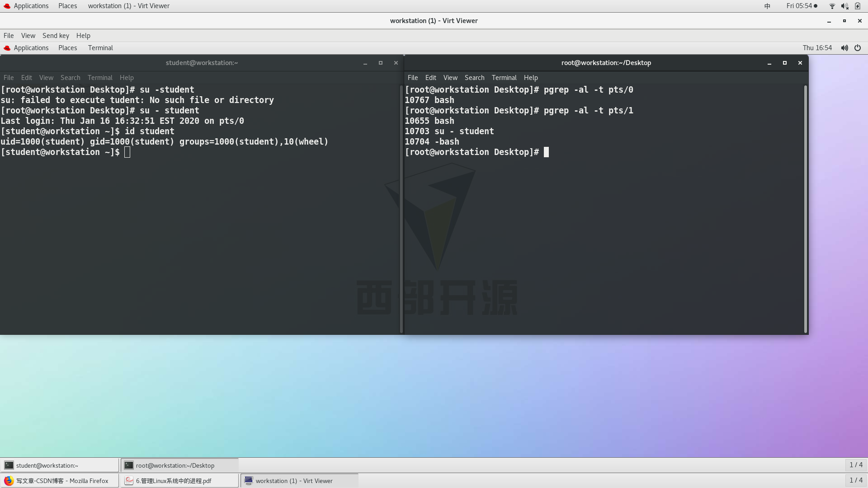Screen dimensions: 868x488
Task: Click the PDF document icon in taskbar
Action: (129, 481)
